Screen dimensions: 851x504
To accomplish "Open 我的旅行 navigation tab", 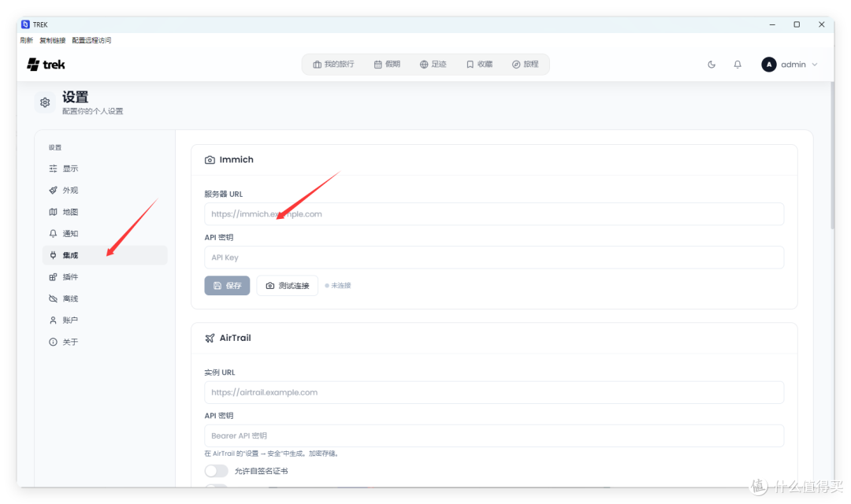I will 333,64.
